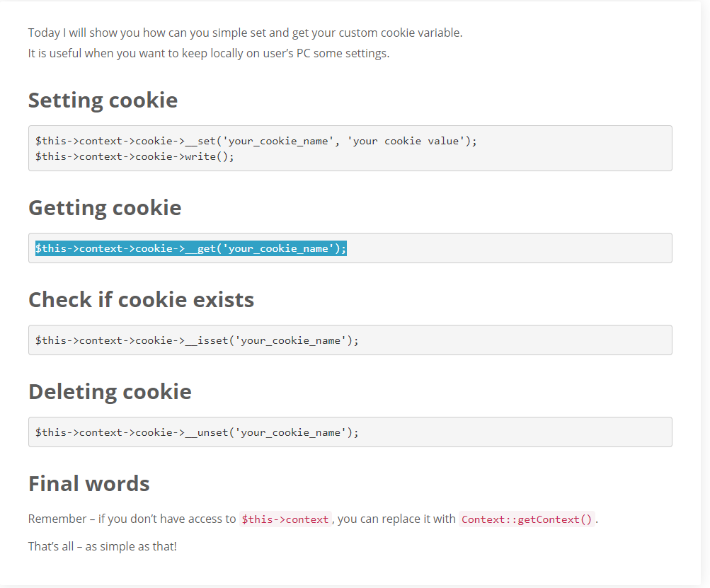This screenshot has width=710, height=588.
Task: Click the intro sentence starting 'Today I will show'
Action: coord(245,33)
